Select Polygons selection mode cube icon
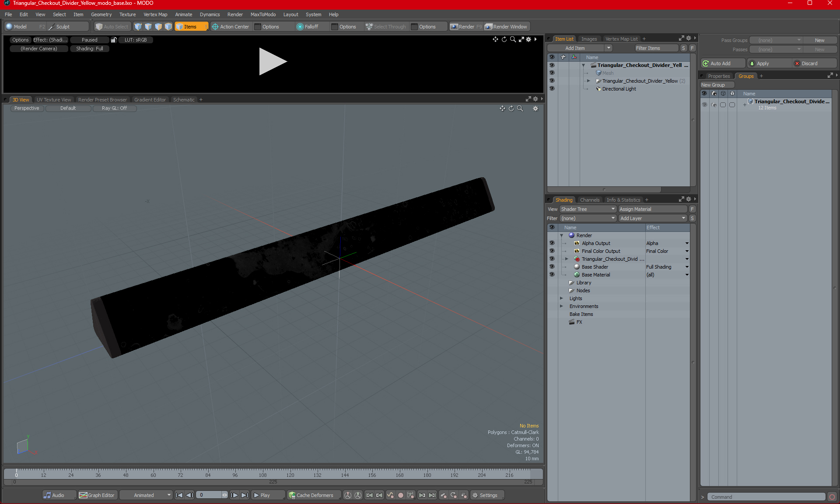The image size is (840, 504). 158,27
